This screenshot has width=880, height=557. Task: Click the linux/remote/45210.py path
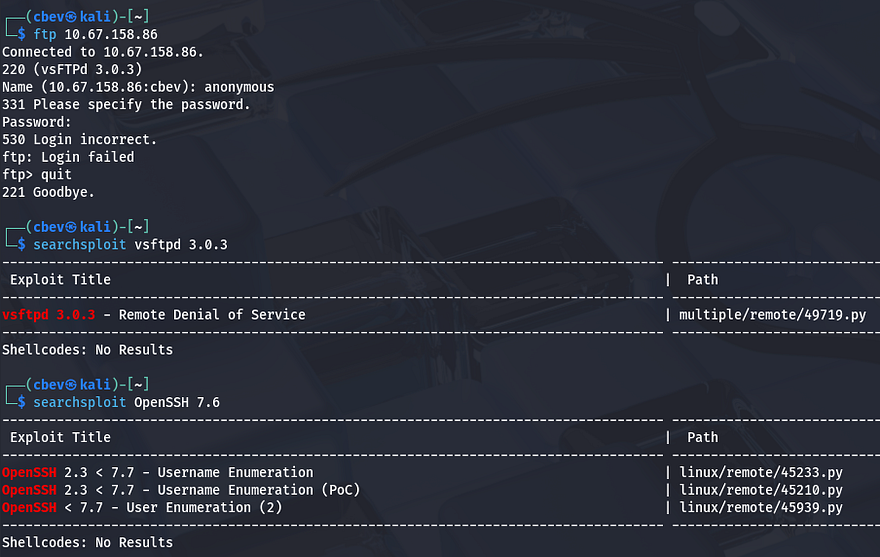760,490
